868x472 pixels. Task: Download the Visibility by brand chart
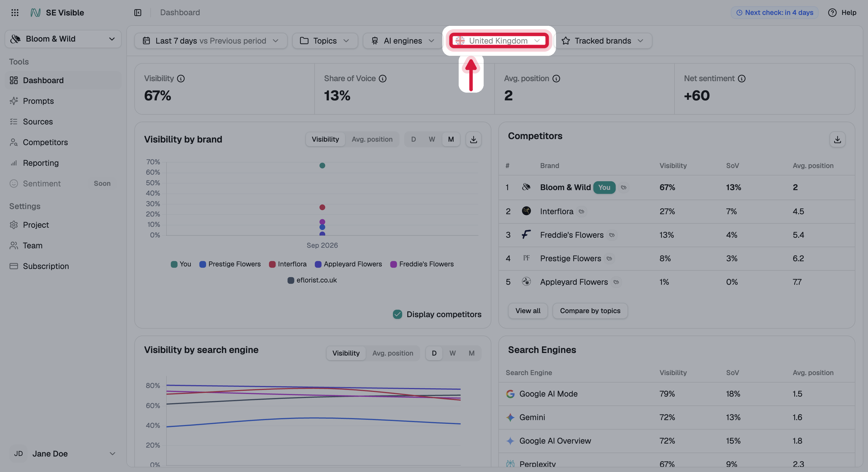[473, 139]
